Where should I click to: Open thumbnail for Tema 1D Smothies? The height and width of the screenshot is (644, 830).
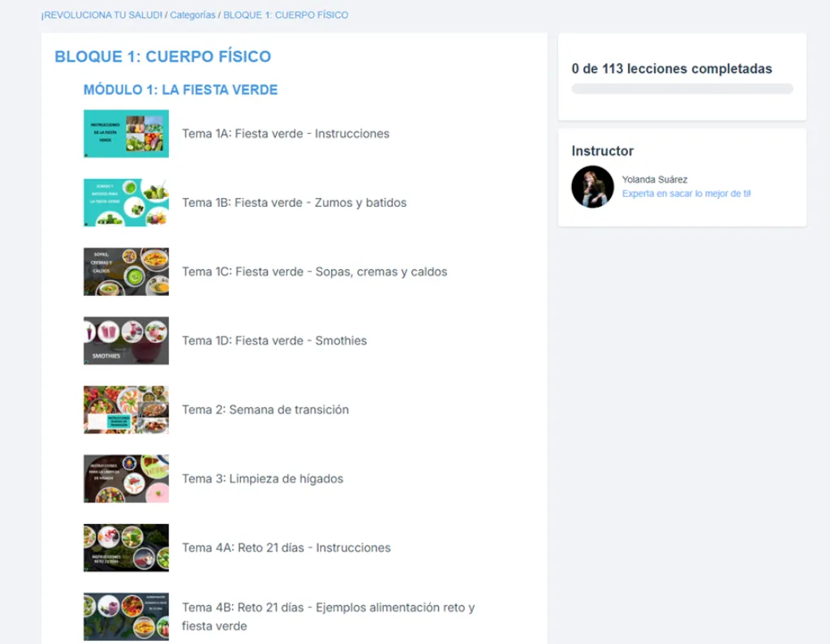click(x=126, y=341)
